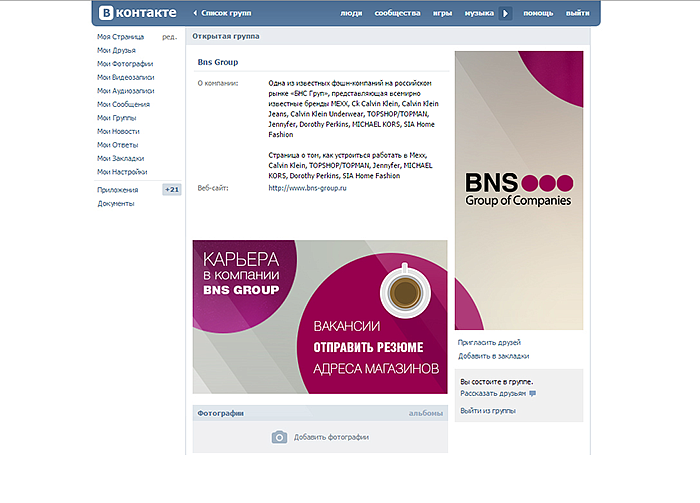
Task: Open люди in the top menu
Action: click(x=351, y=13)
